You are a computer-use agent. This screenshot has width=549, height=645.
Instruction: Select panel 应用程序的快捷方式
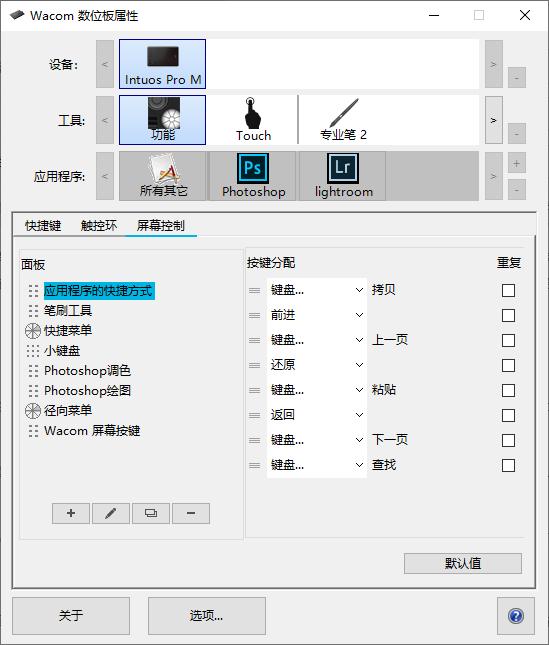point(99,291)
